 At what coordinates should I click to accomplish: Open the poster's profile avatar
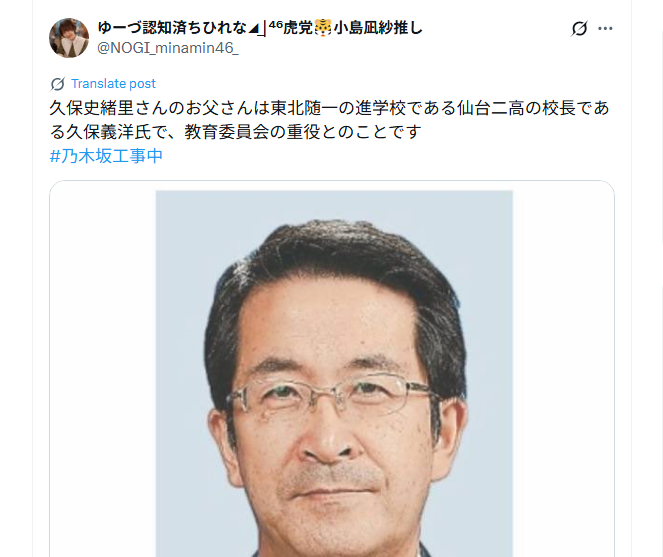coord(69,38)
